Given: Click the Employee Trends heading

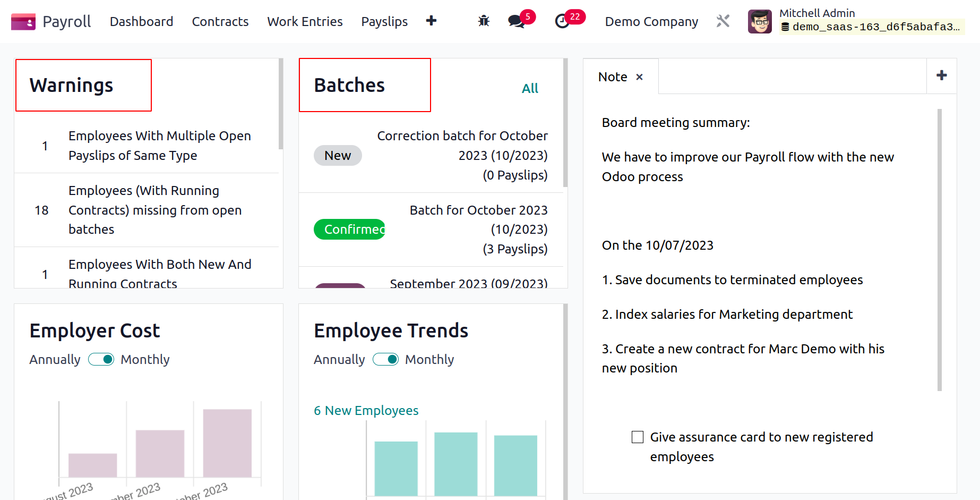Looking at the screenshot, I should [x=391, y=331].
